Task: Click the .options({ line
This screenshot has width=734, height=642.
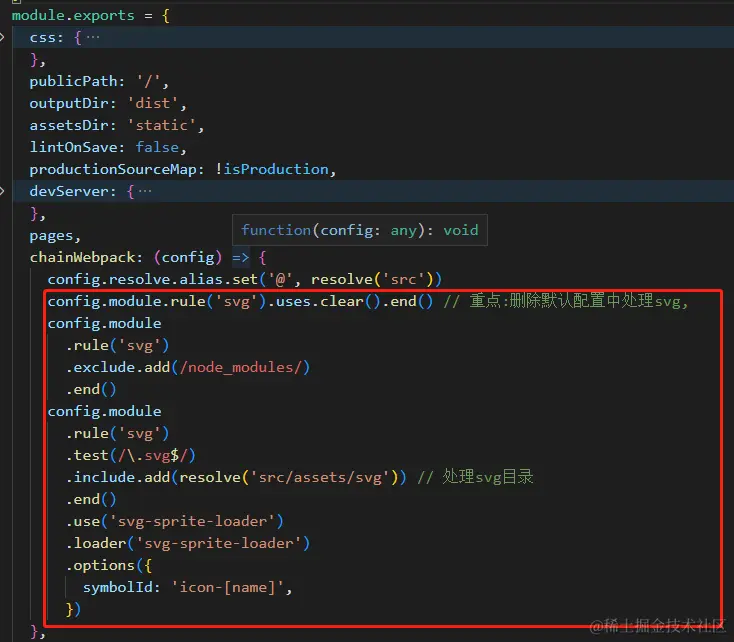Action: point(109,565)
